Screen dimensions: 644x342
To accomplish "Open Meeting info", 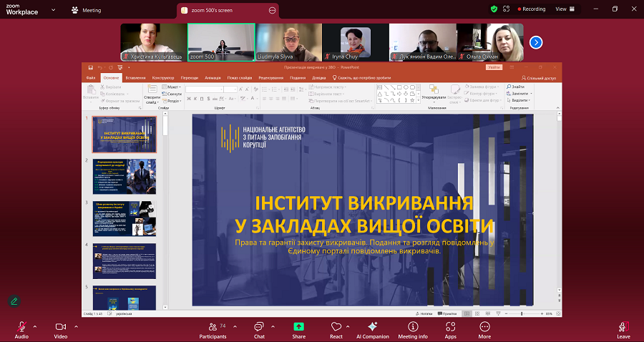I will tap(413, 331).
